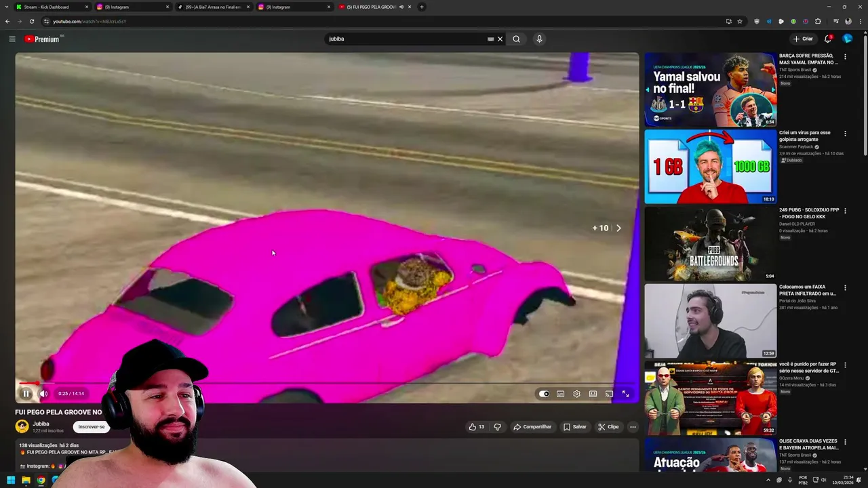Open the YouTube notifications bell
This screenshot has width=868, height=488.
827,39
